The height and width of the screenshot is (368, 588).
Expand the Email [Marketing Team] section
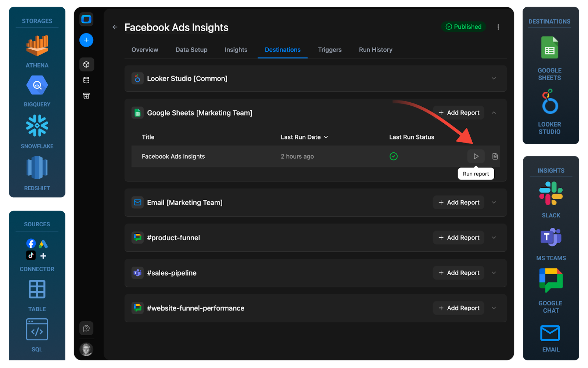click(494, 202)
